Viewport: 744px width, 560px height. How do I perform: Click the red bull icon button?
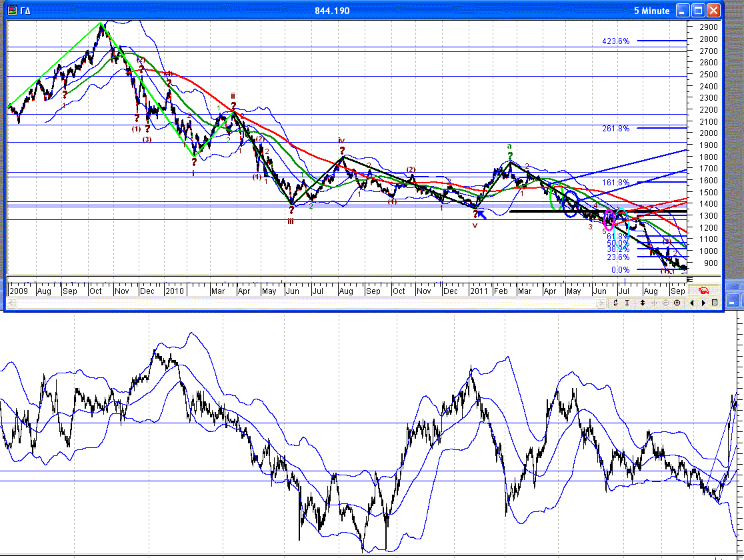704,291
